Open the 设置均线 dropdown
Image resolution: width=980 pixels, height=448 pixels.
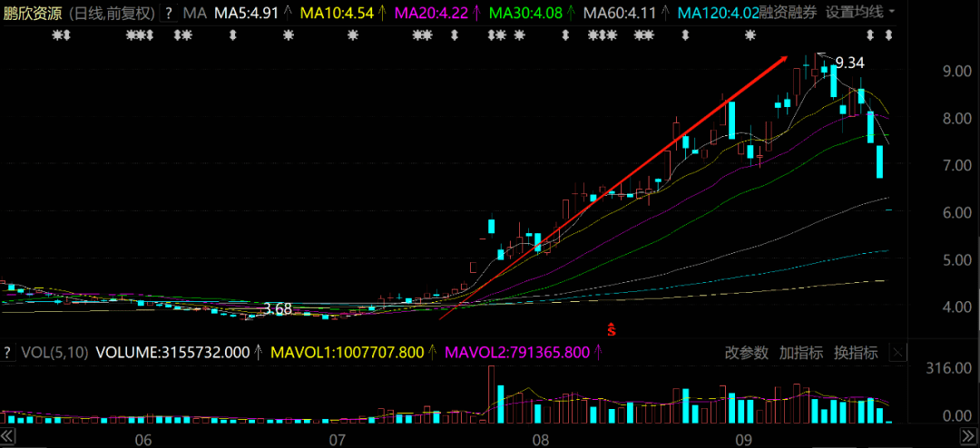(x=859, y=13)
